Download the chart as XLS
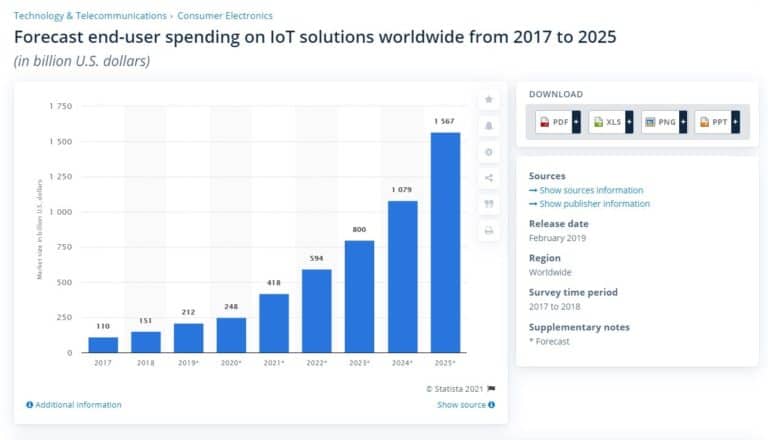 tap(607, 122)
